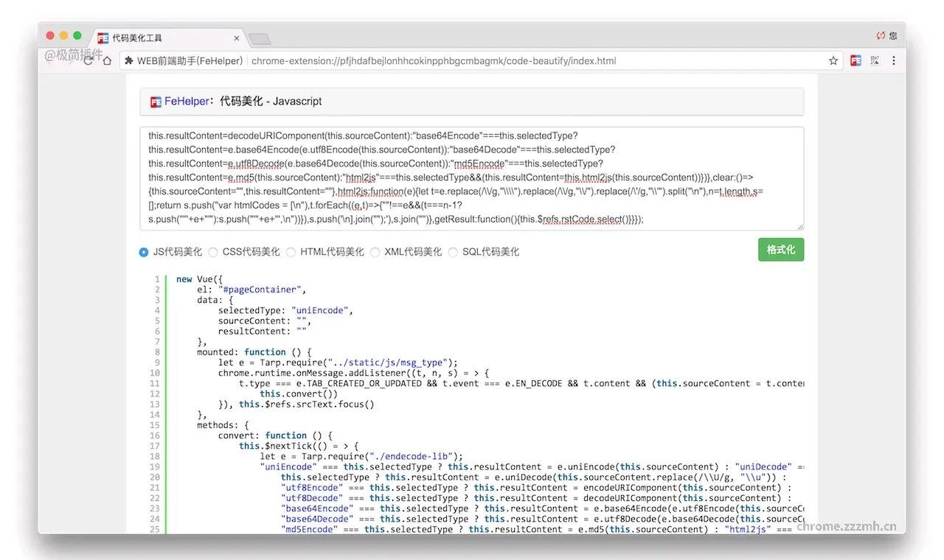
Task: Click the home icon in the toolbar
Action: click(x=107, y=60)
